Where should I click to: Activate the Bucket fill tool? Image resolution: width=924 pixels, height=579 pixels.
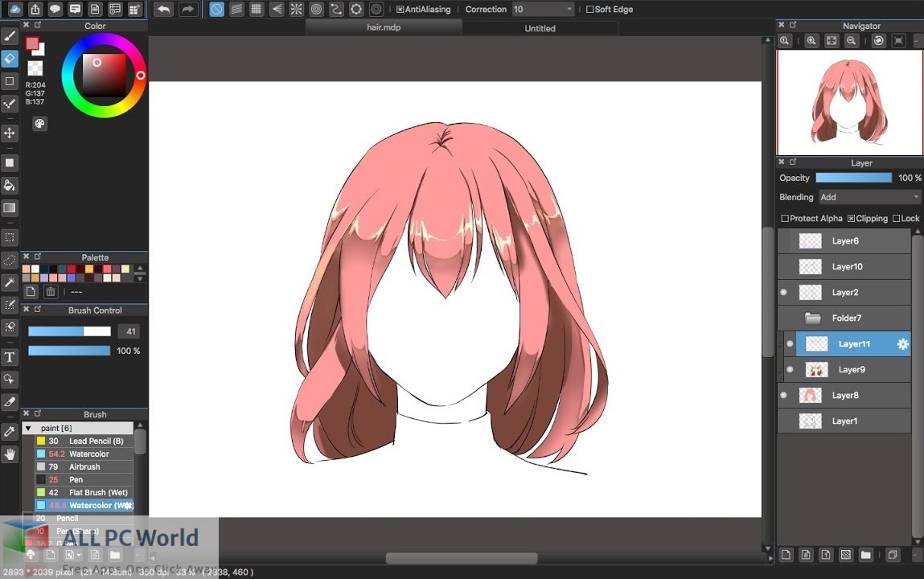10,185
